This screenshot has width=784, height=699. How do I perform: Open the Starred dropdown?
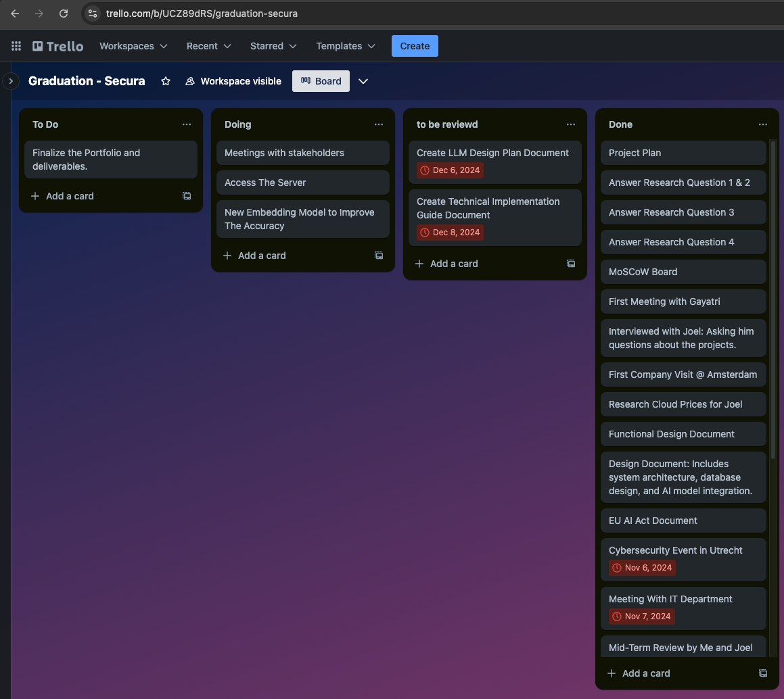[273, 46]
